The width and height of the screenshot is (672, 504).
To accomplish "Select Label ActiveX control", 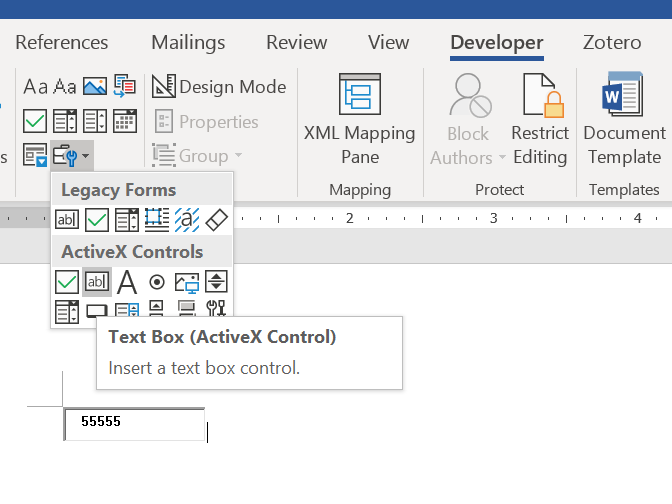I will coord(127,283).
